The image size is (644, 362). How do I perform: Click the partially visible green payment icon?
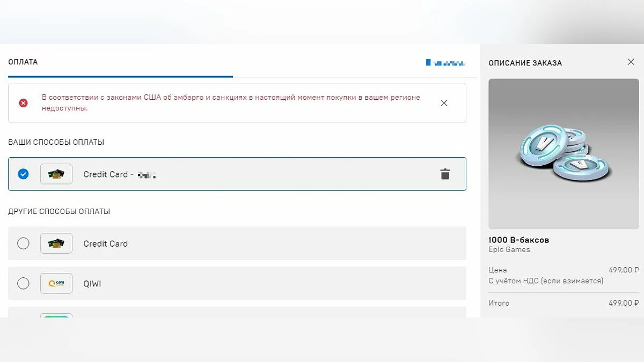[56, 315]
